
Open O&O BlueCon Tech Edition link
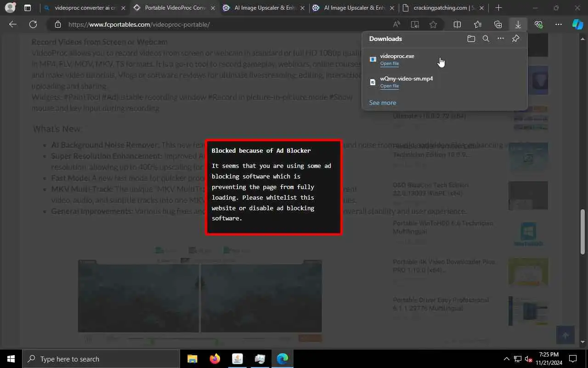tap(430, 189)
